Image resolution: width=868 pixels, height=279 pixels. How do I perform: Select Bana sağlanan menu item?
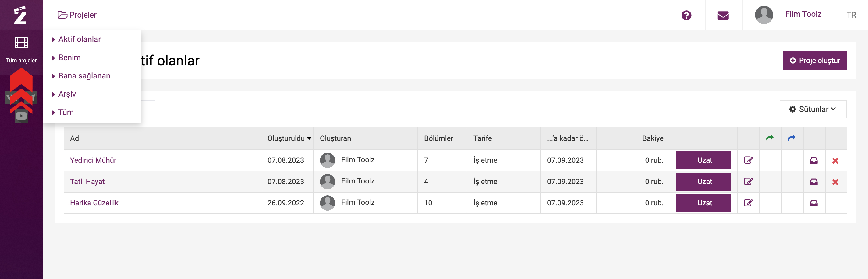(84, 76)
